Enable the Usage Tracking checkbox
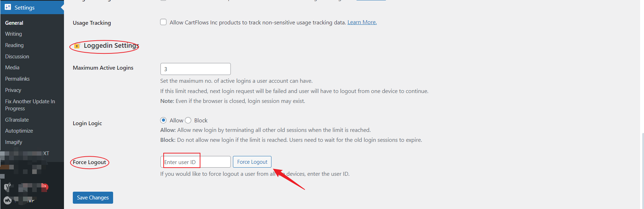This screenshot has width=644, height=209. click(163, 22)
